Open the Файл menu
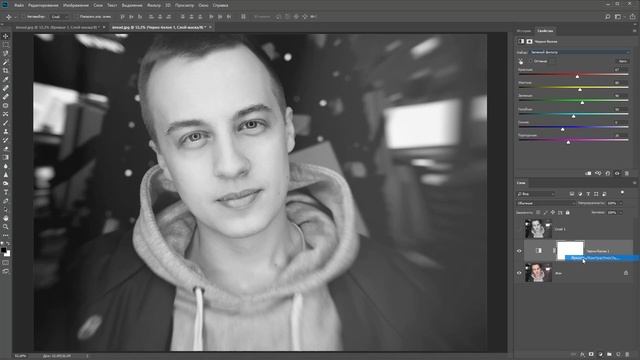The height and width of the screenshot is (360, 640). [19, 5]
